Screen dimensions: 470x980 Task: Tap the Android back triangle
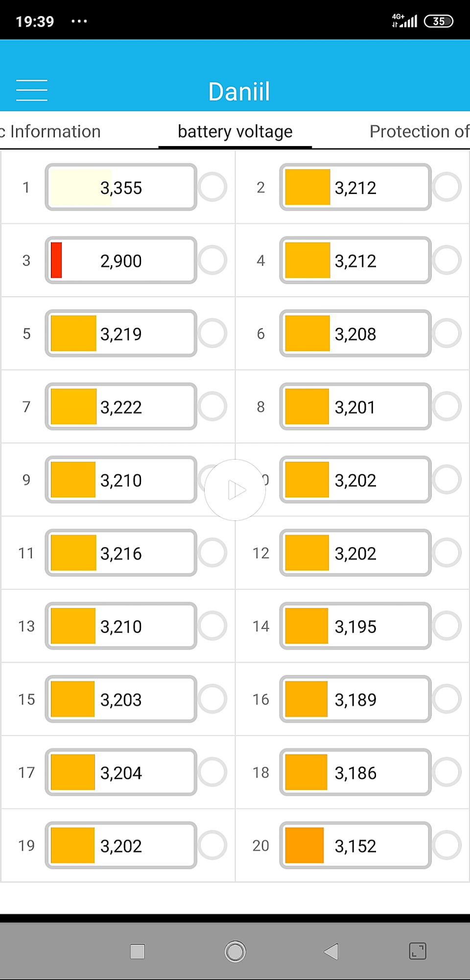[331, 952]
